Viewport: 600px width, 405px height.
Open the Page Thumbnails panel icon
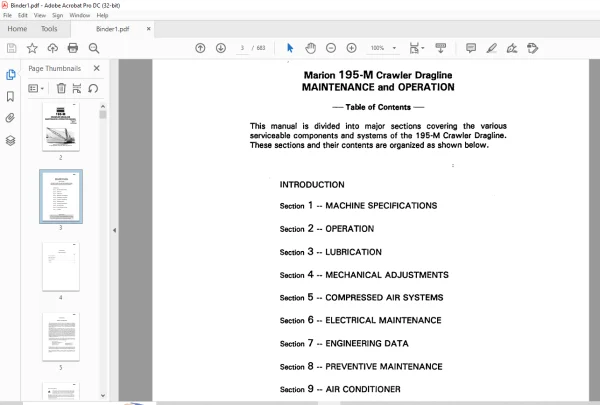coord(11,75)
